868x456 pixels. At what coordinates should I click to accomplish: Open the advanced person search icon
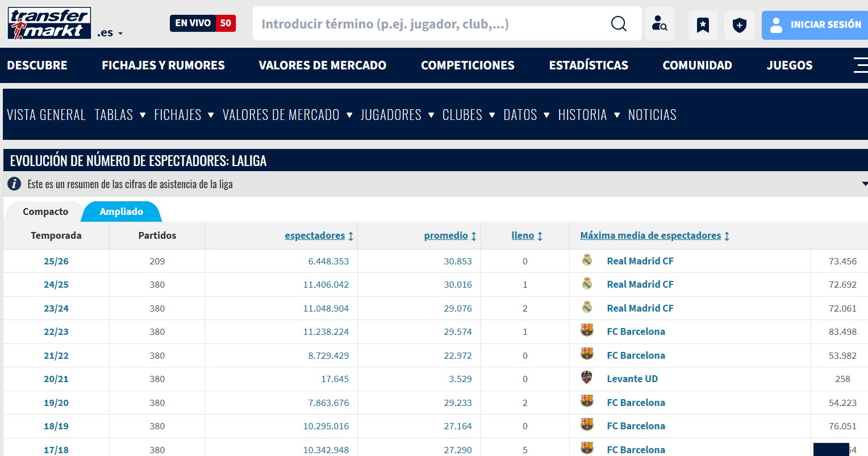pyautogui.click(x=660, y=23)
